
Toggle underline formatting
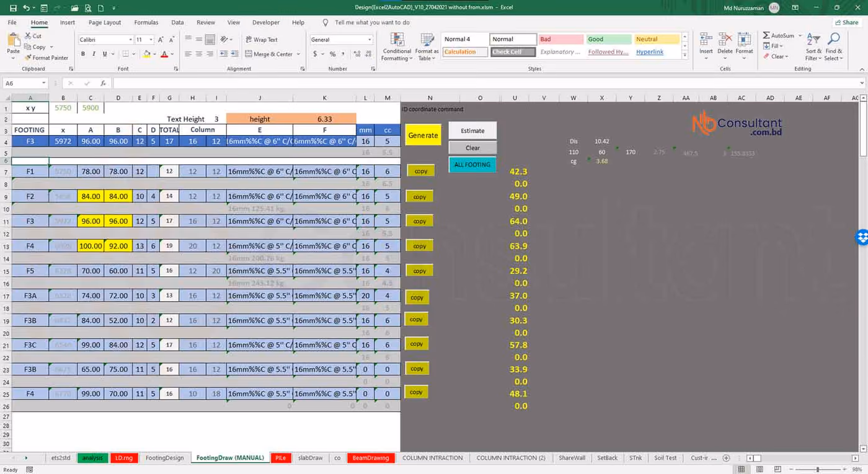click(x=104, y=54)
